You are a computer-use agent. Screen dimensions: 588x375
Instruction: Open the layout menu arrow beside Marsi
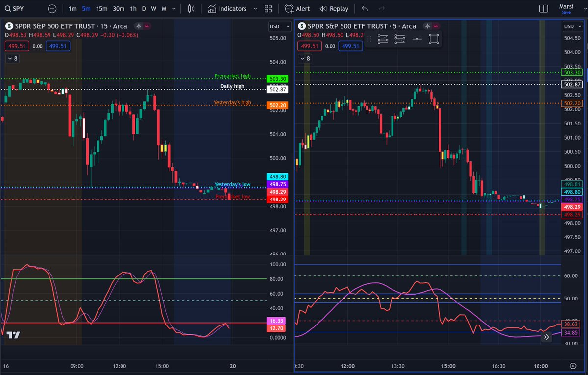pos(584,9)
